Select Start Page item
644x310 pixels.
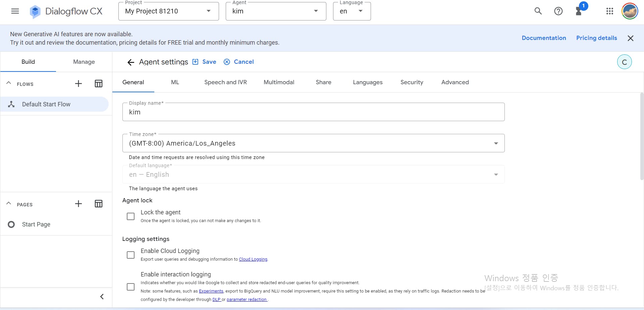56,224
